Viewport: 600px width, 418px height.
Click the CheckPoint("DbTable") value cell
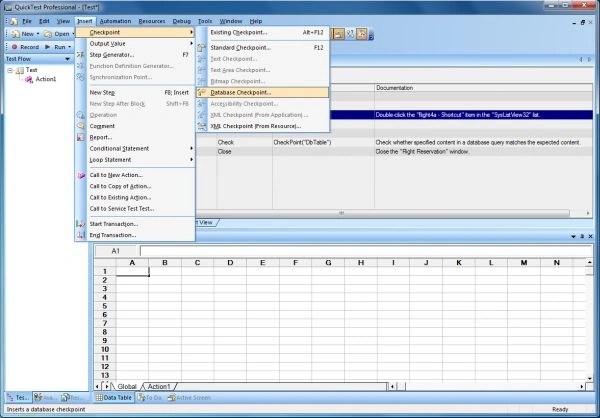[323, 142]
